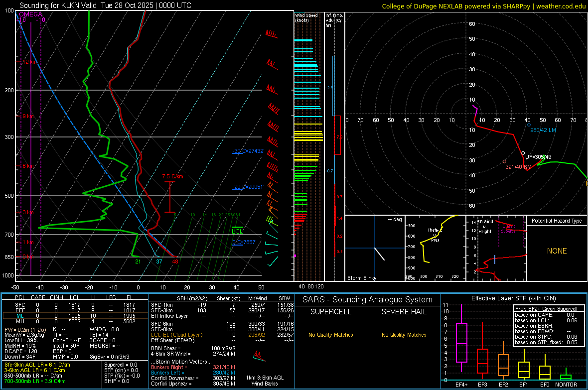Click the SR Wind v. Height inset label

click(486, 227)
